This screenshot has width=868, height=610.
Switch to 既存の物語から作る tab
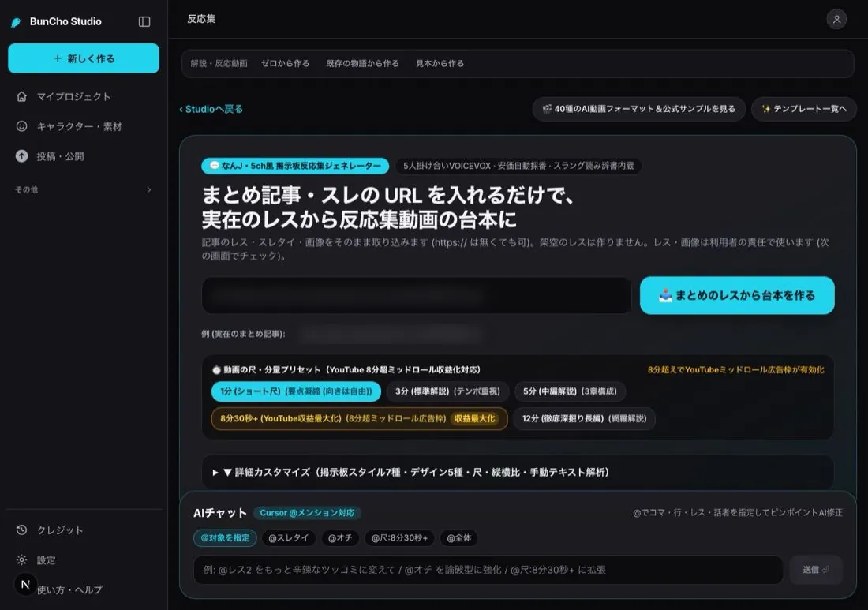362,64
